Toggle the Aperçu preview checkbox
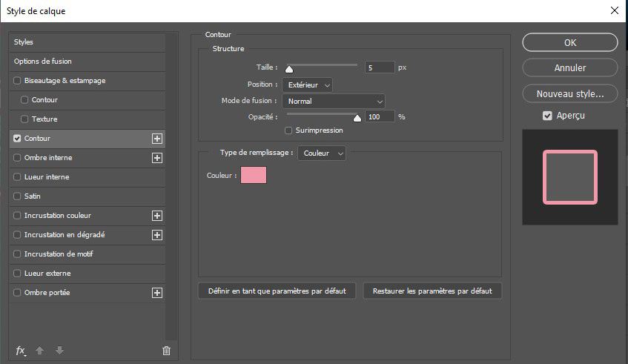This screenshot has height=364, width=628. [547, 116]
